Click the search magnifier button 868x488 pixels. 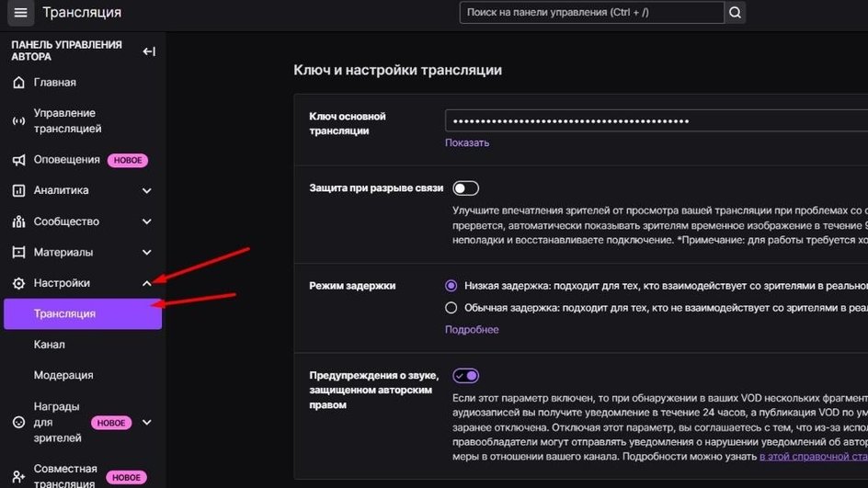click(735, 12)
